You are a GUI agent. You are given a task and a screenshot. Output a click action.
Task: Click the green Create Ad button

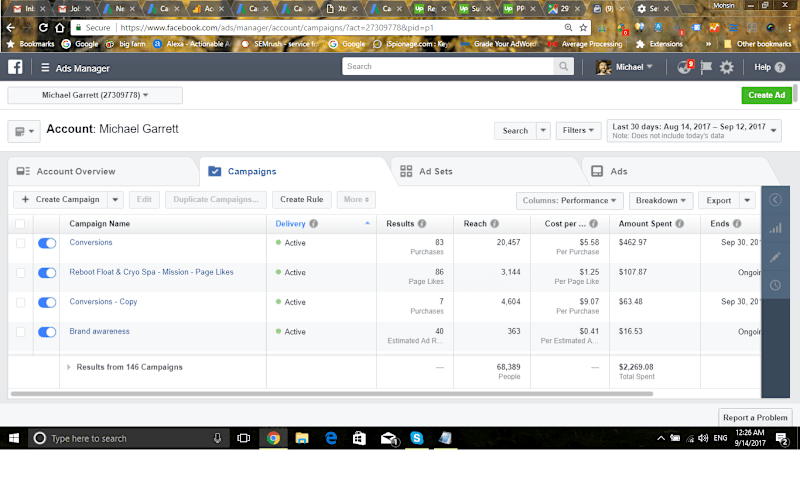point(766,95)
